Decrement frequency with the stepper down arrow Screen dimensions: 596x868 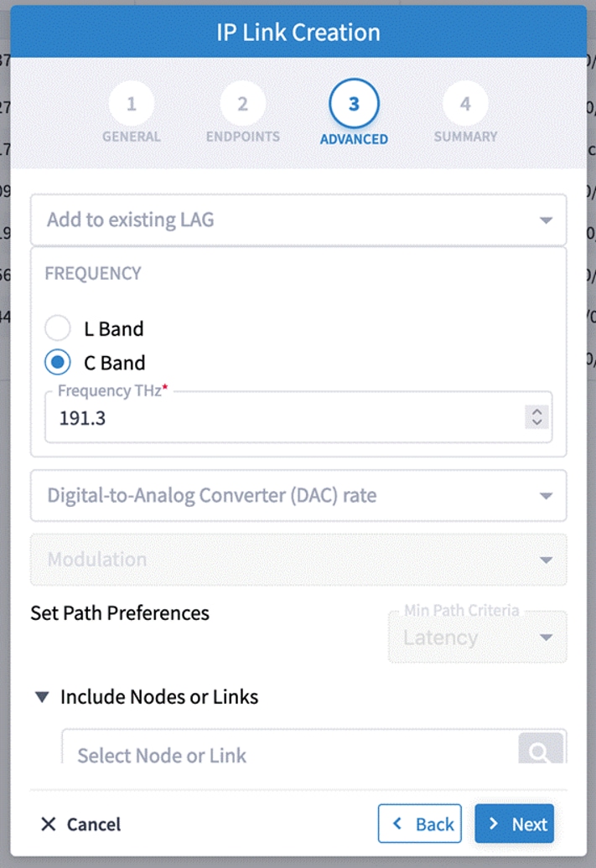[x=536, y=421]
